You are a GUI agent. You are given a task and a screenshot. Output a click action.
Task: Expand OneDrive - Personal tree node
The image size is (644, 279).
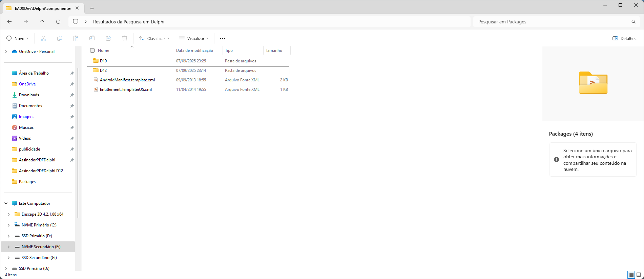tap(6, 52)
